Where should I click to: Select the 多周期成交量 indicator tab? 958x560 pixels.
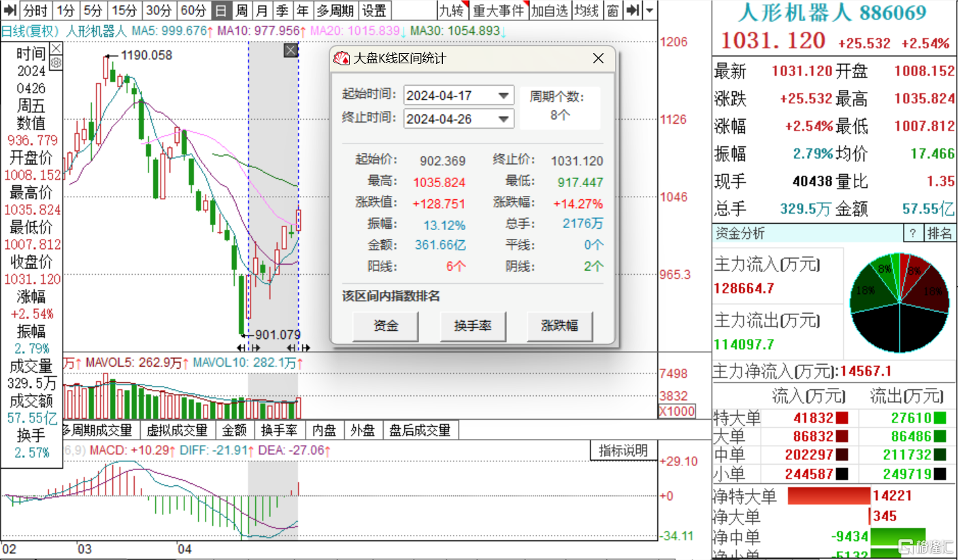[100, 430]
